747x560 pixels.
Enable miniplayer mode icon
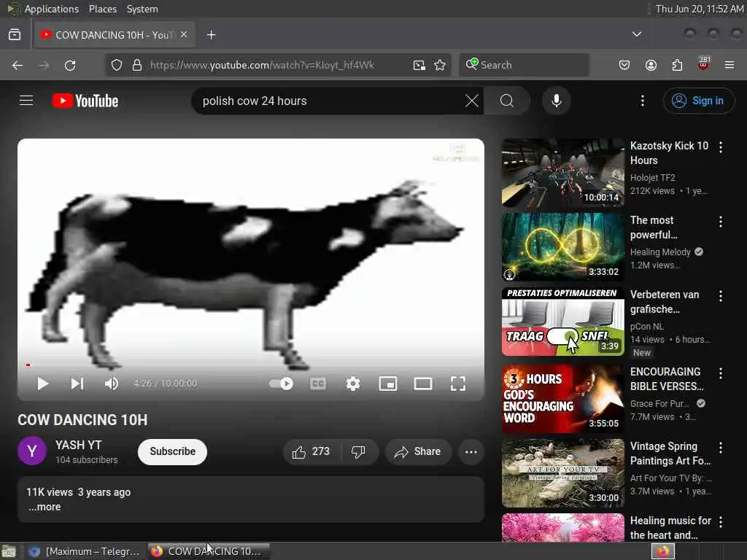388,384
